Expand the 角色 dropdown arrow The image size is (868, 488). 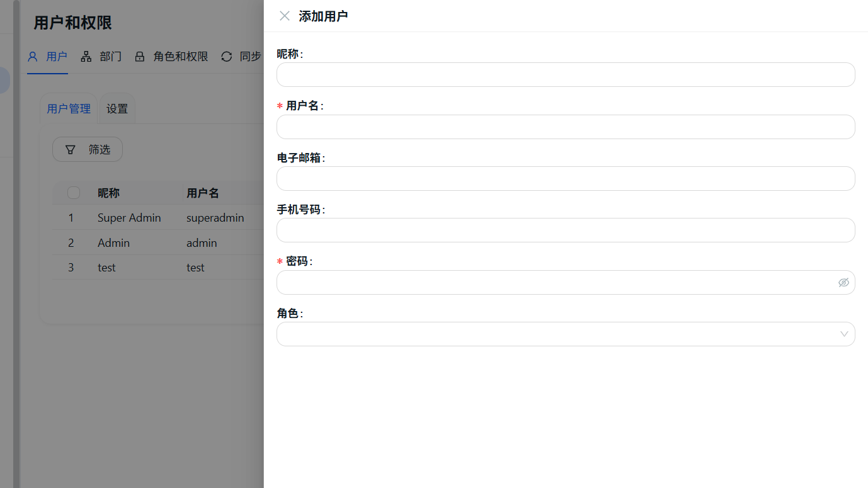(x=844, y=334)
